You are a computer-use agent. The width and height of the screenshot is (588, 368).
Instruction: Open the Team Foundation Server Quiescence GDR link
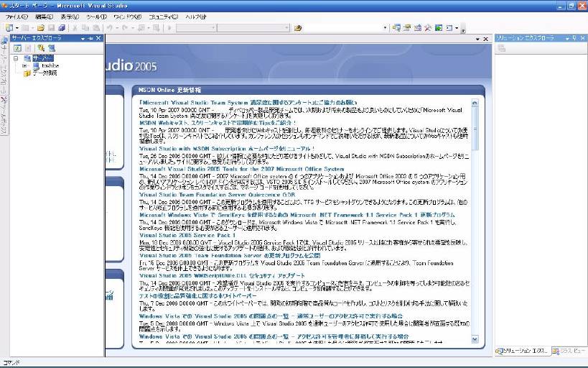coord(217,195)
